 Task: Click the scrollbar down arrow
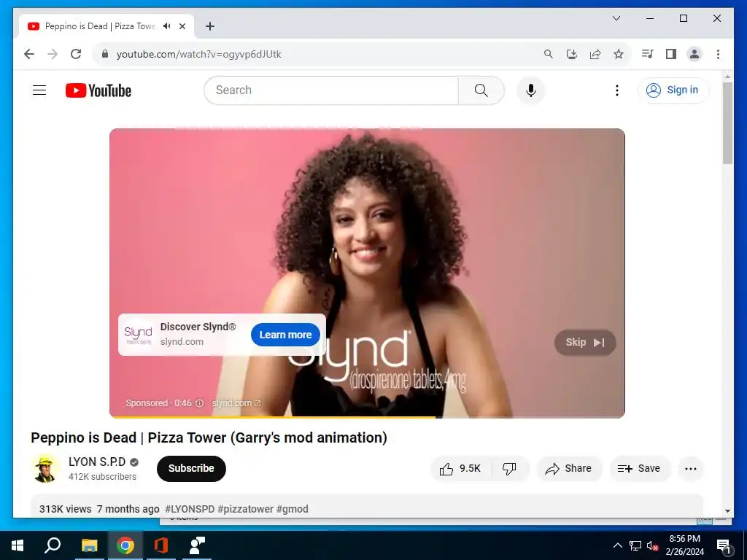pos(727,511)
